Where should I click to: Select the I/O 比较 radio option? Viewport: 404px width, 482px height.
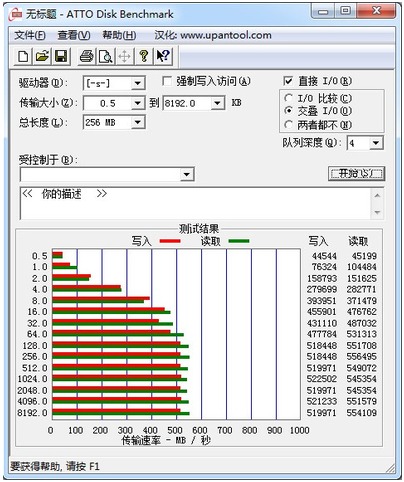tap(288, 98)
